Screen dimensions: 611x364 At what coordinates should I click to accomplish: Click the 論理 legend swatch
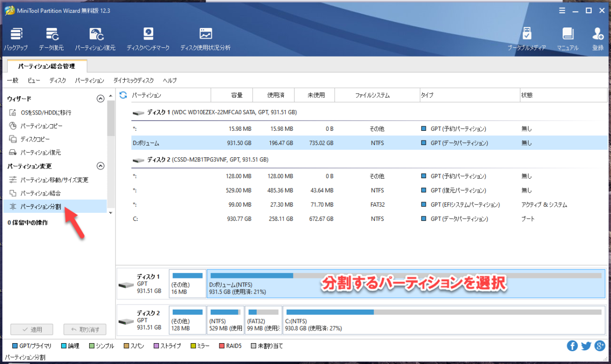pyautogui.click(x=63, y=346)
